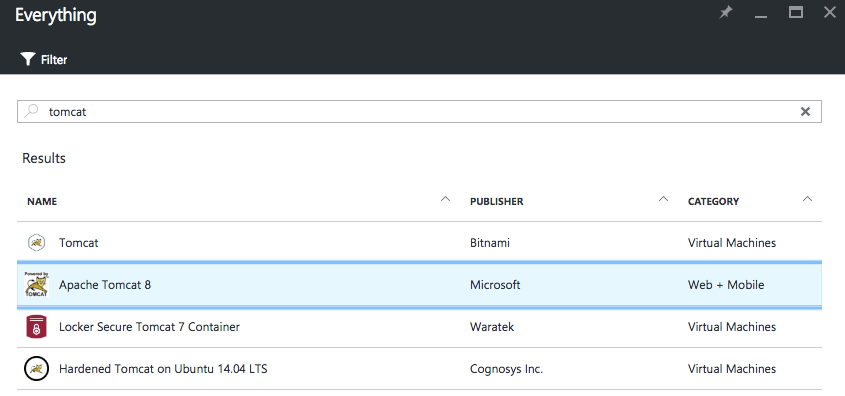This screenshot has width=845, height=396.
Task: Maximize the Everything blade
Action: [x=796, y=12]
